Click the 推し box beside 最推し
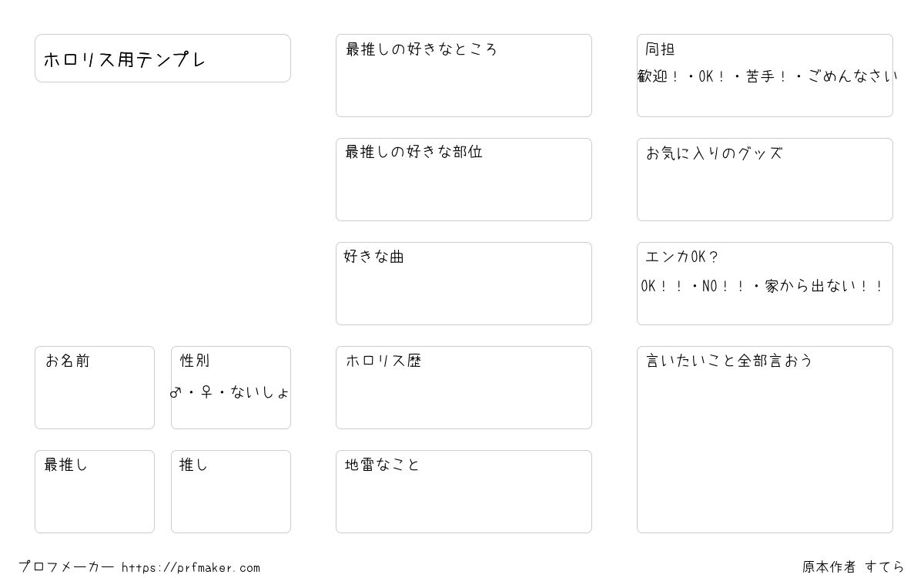The image size is (924, 578). 231,492
